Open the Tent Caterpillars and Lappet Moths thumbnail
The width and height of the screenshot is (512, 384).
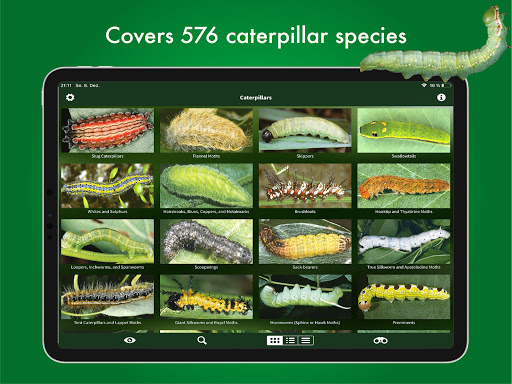(x=107, y=297)
